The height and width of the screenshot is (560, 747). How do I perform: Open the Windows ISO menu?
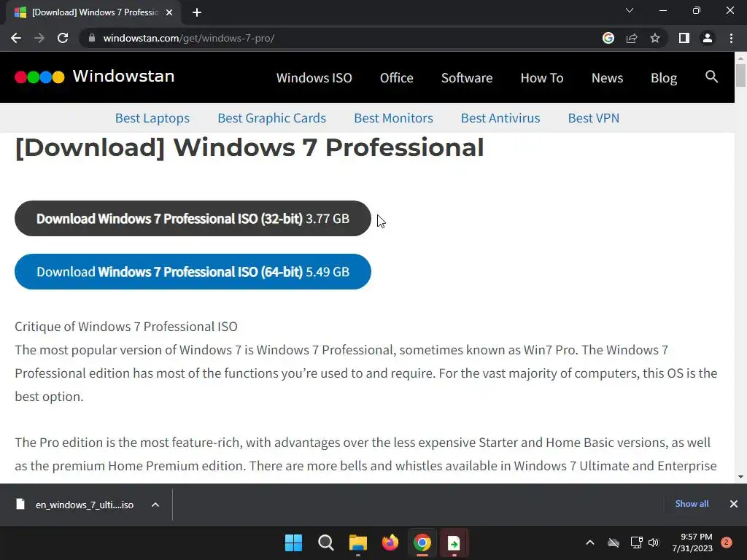[x=314, y=77]
